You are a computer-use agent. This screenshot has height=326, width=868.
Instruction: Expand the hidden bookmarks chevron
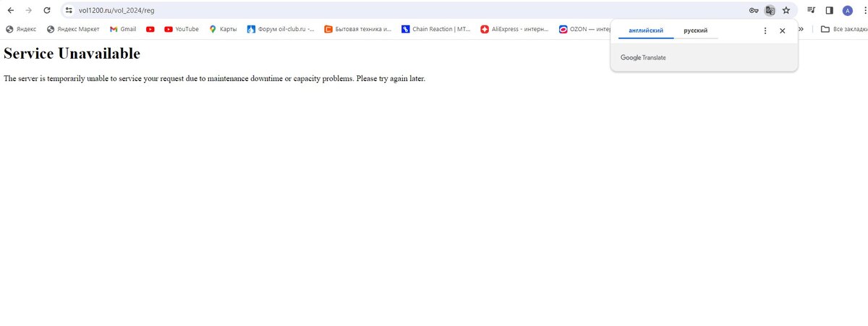pyautogui.click(x=801, y=29)
